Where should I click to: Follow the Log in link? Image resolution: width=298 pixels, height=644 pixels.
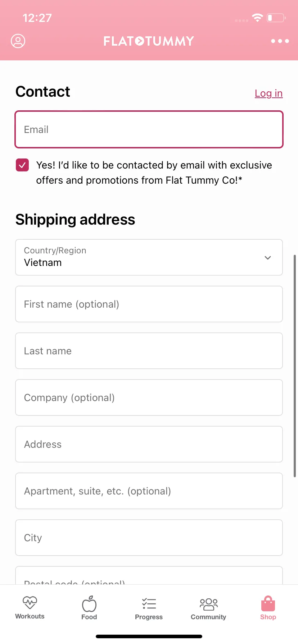(268, 93)
